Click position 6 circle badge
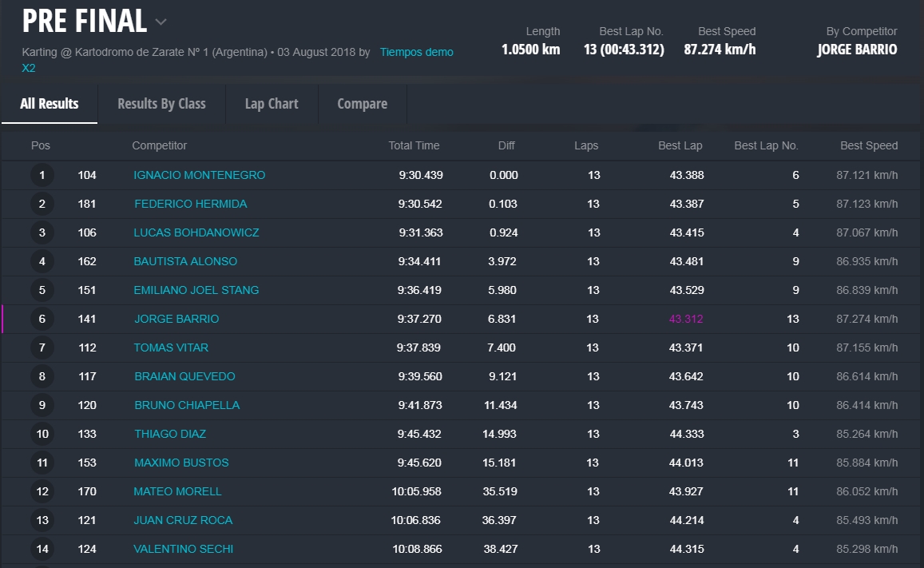 point(42,319)
